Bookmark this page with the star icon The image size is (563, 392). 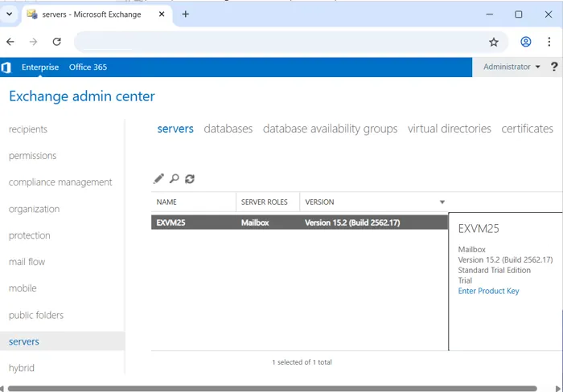(x=494, y=42)
